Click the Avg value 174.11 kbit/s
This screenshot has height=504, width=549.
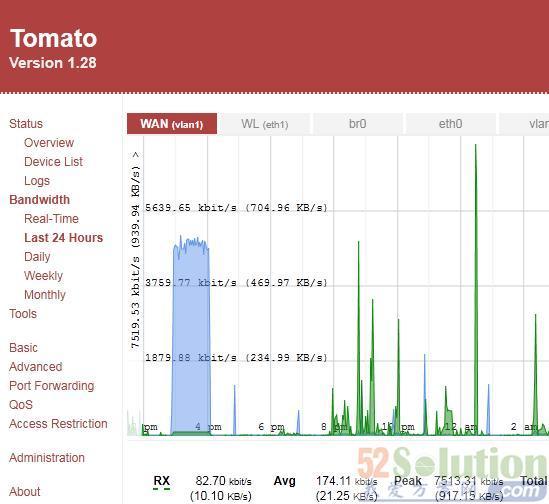[346, 481]
